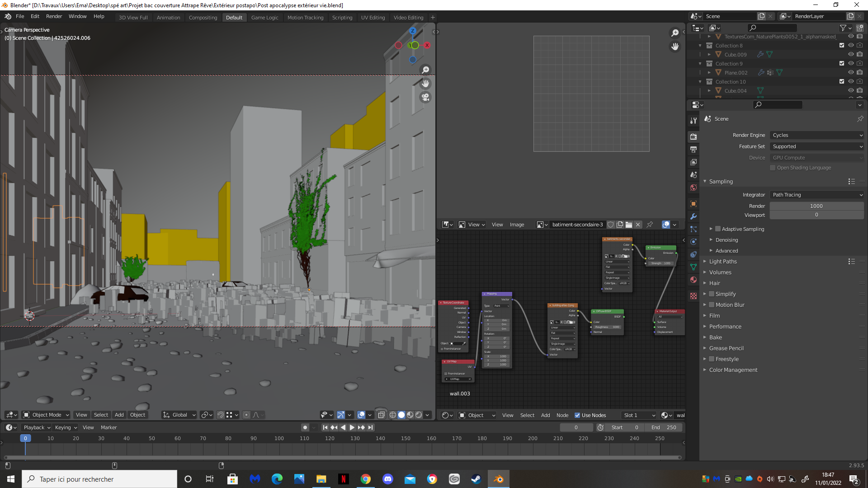Open the Object Mode dropdown
The image size is (868, 488).
[x=46, y=415]
